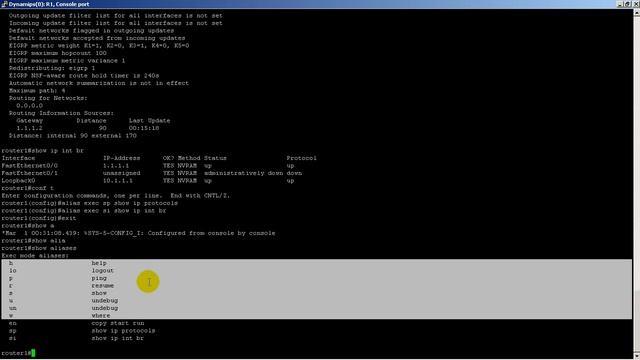This screenshot has width=640, height=360.
Task: Click the vertical scrollbar track
Action: tap(636, 184)
